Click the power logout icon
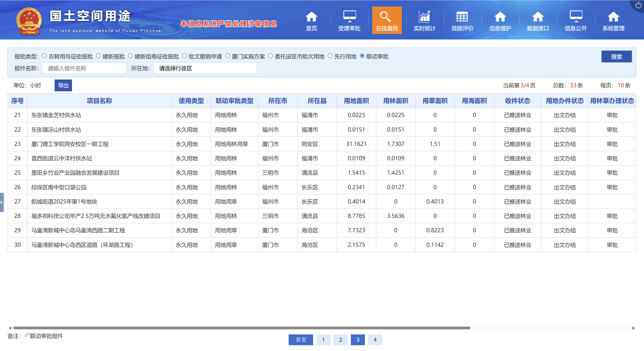 click(x=638, y=5)
